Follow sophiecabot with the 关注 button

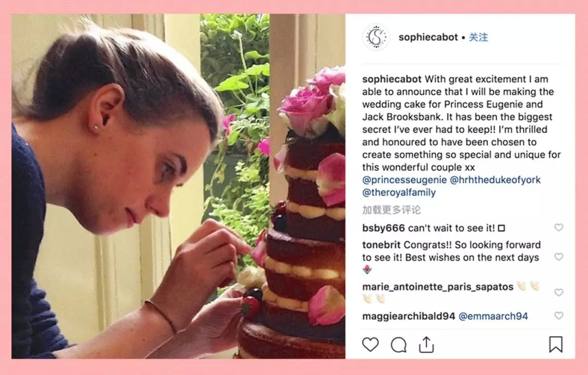pos(479,38)
